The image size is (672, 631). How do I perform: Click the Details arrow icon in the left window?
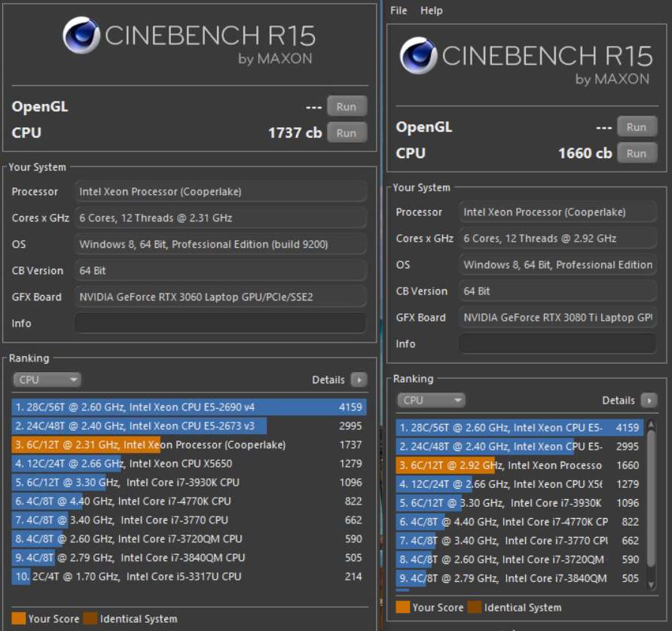[x=359, y=380]
